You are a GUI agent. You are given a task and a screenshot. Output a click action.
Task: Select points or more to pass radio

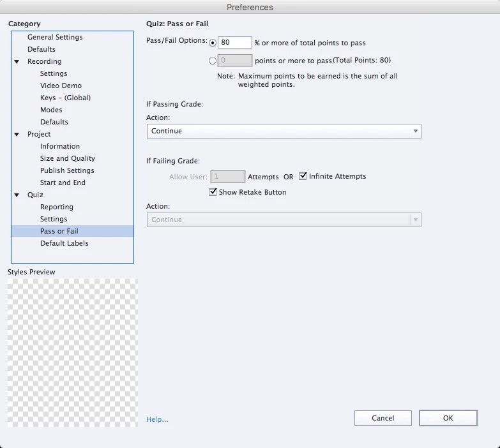coord(213,61)
